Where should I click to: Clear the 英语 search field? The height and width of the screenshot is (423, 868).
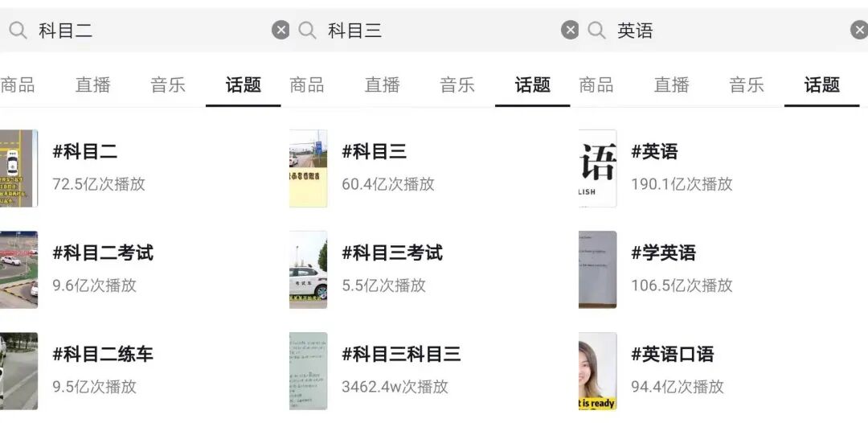click(x=859, y=30)
